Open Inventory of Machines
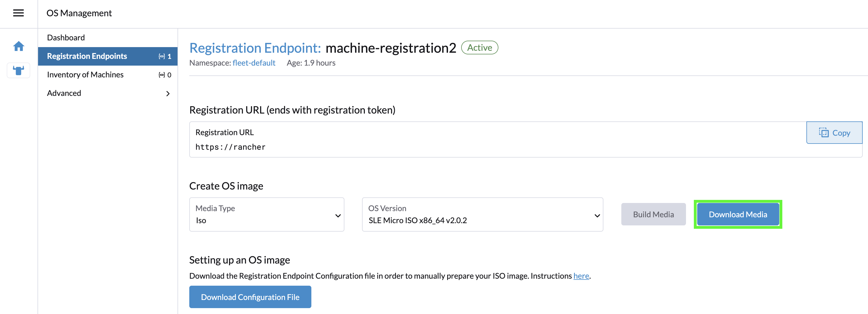 [x=85, y=75]
